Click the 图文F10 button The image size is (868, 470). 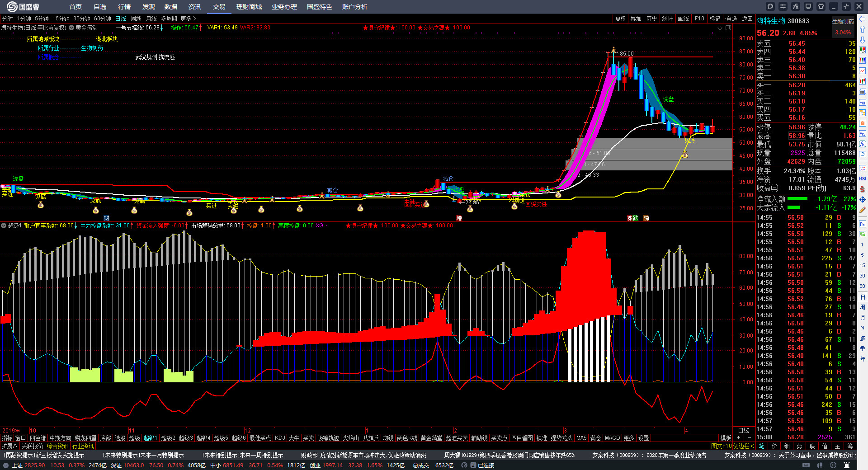coord(721,446)
